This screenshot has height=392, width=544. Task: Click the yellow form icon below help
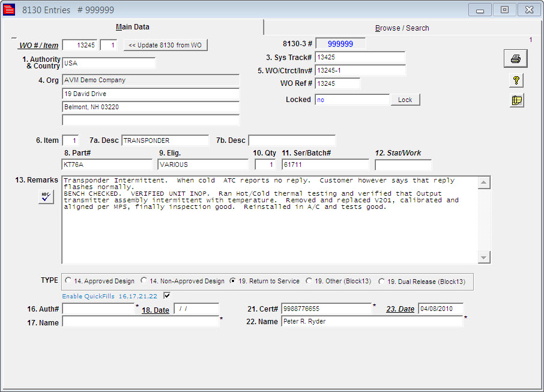[516, 100]
